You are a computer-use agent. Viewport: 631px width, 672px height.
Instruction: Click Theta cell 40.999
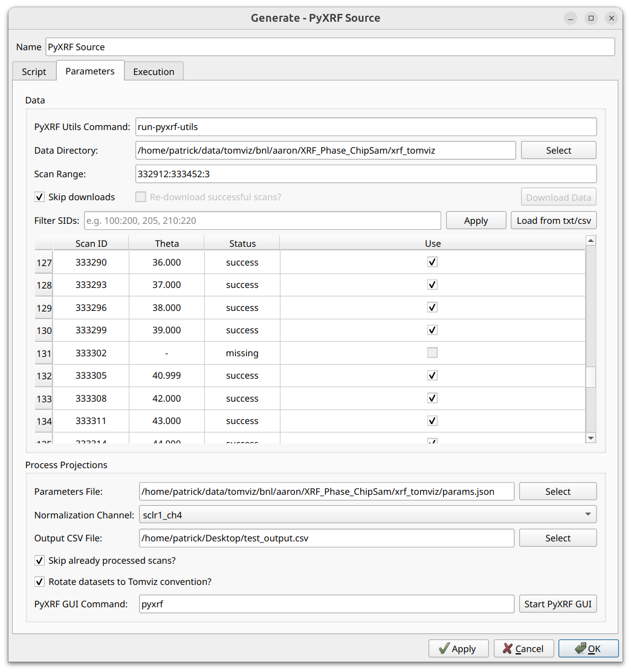pos(167,376)
